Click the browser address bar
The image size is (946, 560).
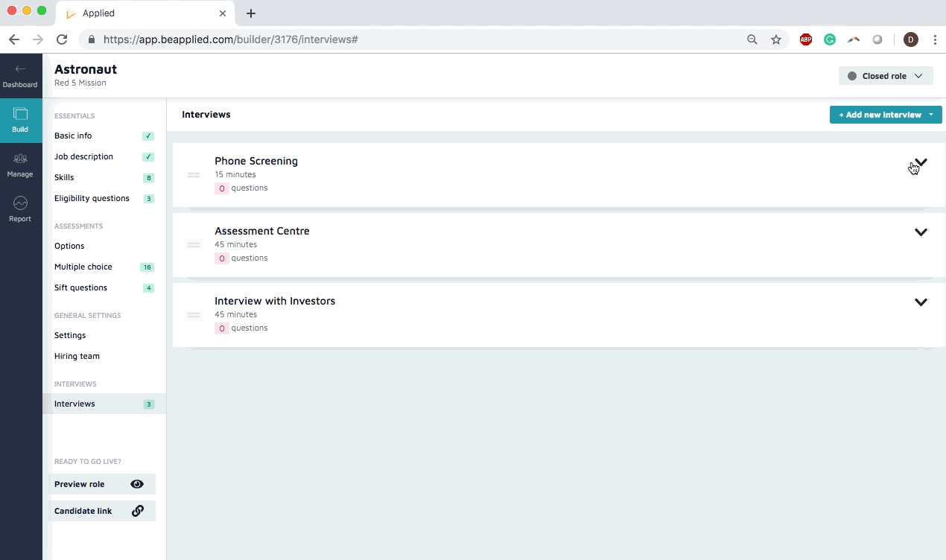pyautogui.click(x=417, y=39)
